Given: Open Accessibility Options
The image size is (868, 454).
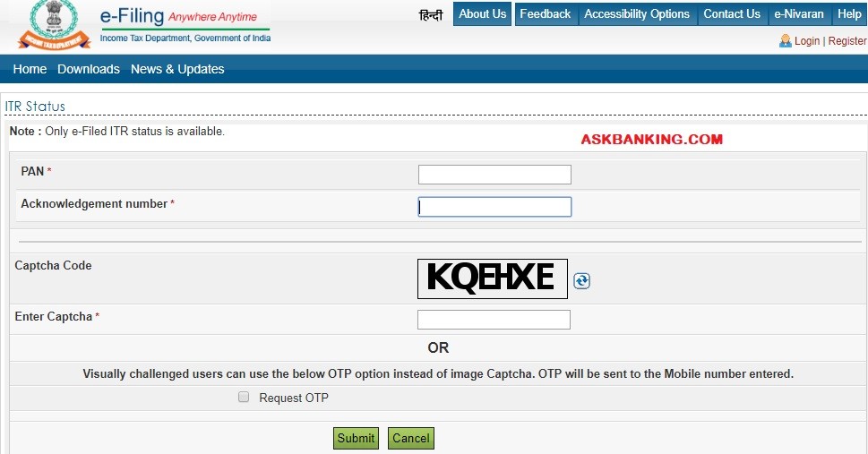Looking at the screenshot, I should (x=637, y=13).
